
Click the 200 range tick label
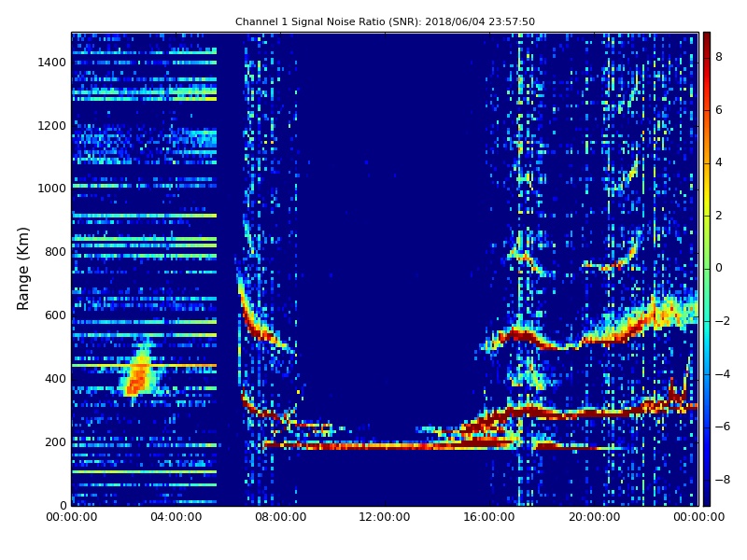pos(56,441)
